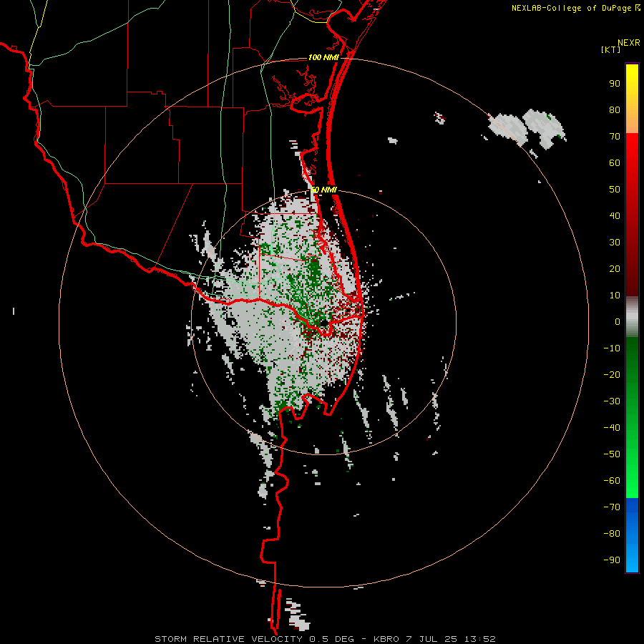The height and width of the screenshot is (644, 644).
Task: Click the -80 value on velocity scale
Action: coord(612,534)
